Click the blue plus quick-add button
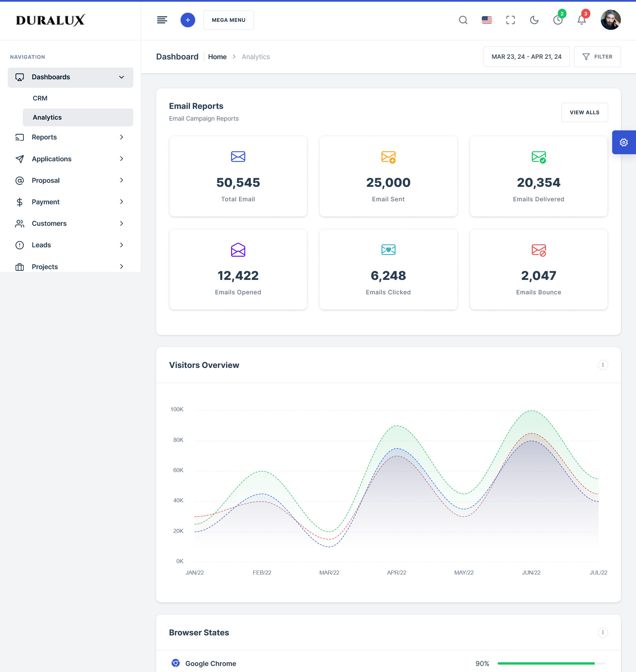The height and width of the screenshot is (672, 636). [x=187, y=20]
